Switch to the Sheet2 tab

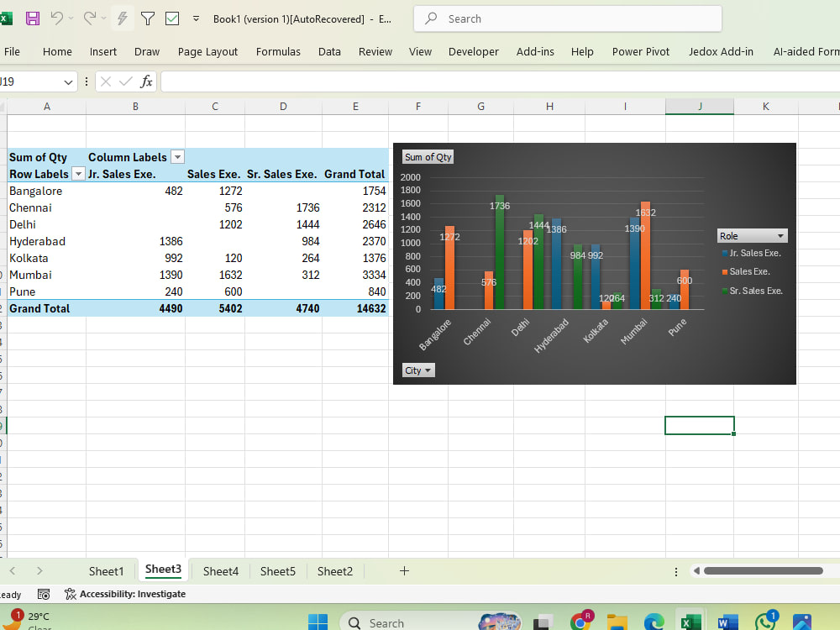pos(335,571)
